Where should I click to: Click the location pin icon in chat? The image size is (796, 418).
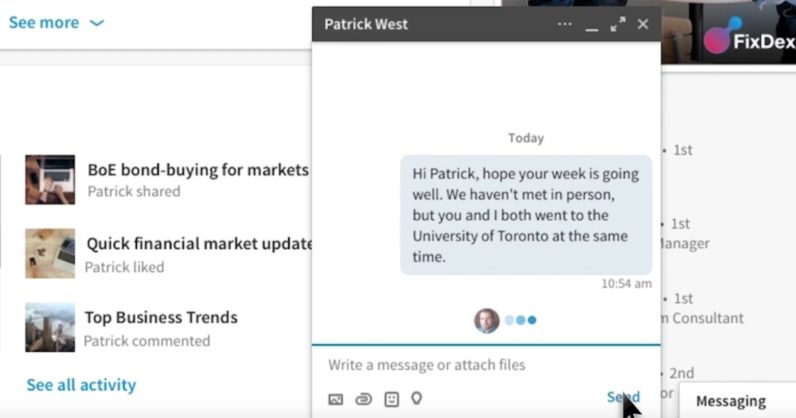(x=416, y=398)
